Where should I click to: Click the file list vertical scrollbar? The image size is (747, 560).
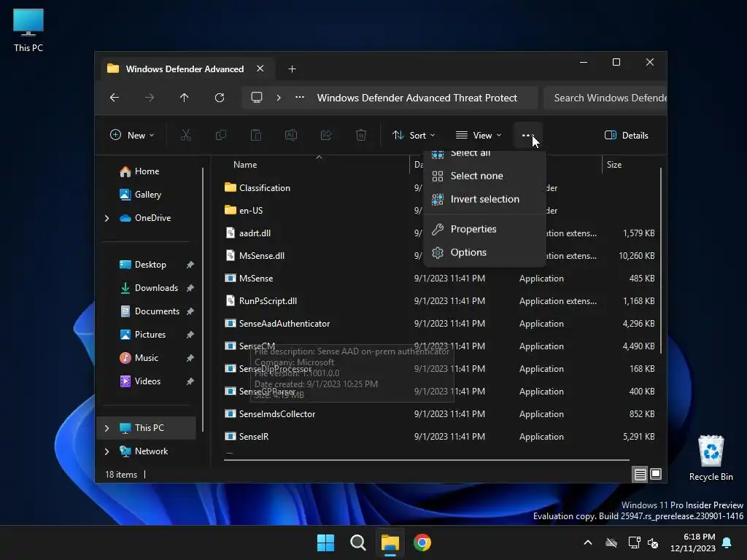point(661,260)
